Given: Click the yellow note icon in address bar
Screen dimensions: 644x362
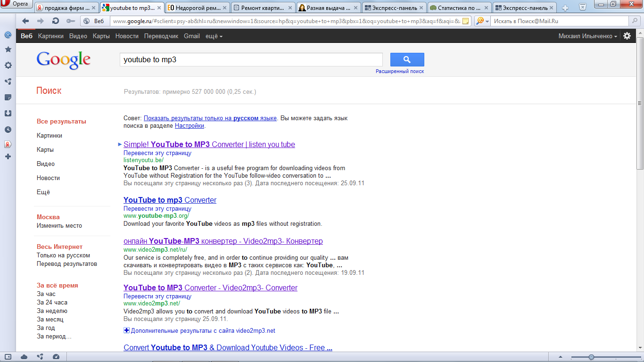Looking at the screenshot, I should coord(465,21).
